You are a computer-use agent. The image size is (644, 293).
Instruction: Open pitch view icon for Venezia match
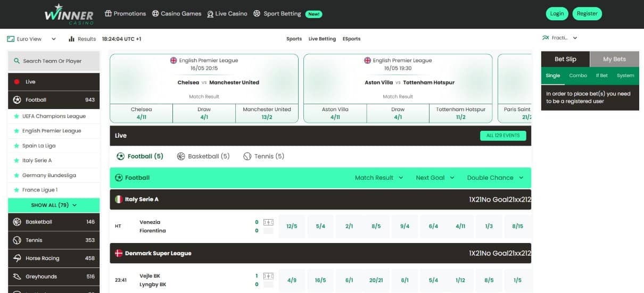tap(268, 222)
